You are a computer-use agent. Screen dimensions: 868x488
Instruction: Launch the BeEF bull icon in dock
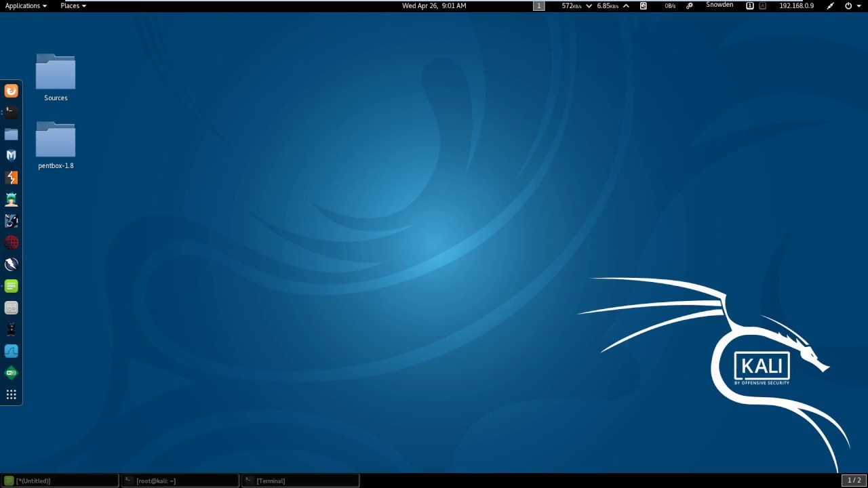11,221
